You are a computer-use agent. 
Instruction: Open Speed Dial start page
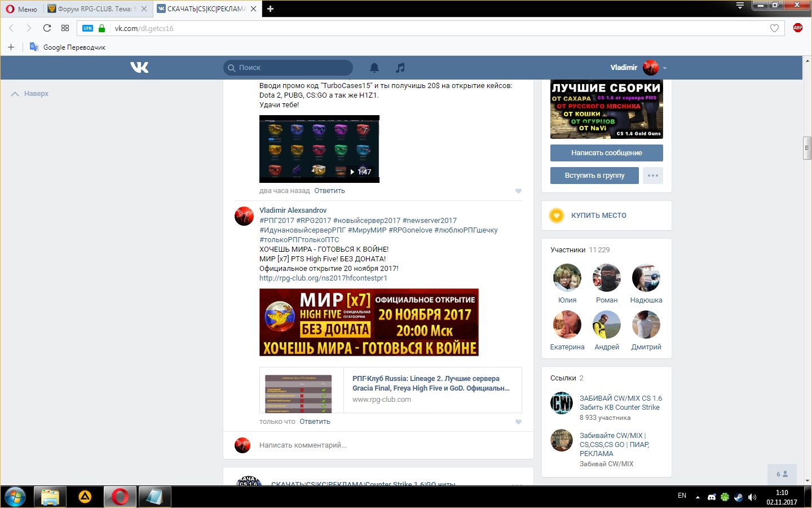coord(65,28)
